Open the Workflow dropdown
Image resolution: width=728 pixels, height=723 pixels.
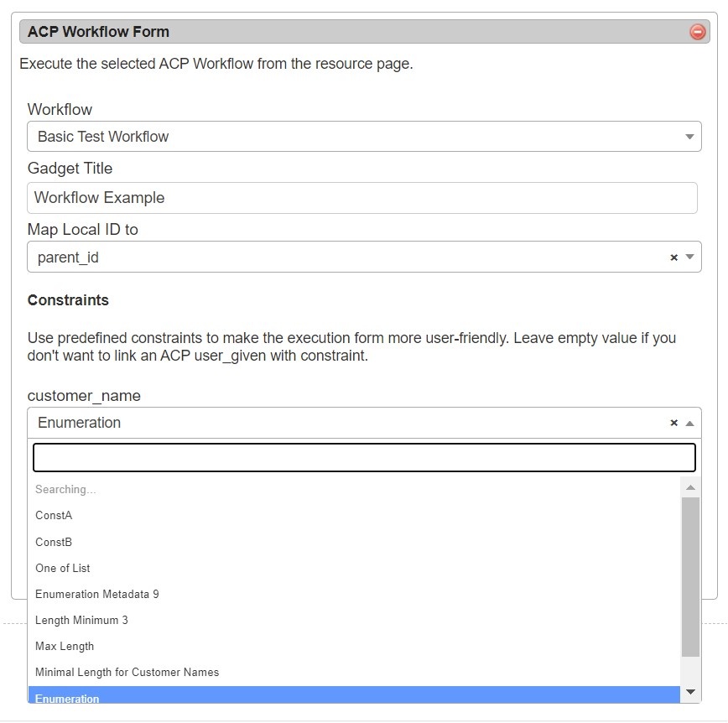tap(364, 137)
